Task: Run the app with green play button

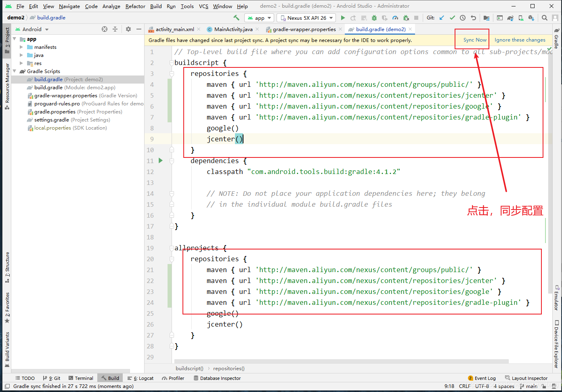Action: [x=343, y=18]
